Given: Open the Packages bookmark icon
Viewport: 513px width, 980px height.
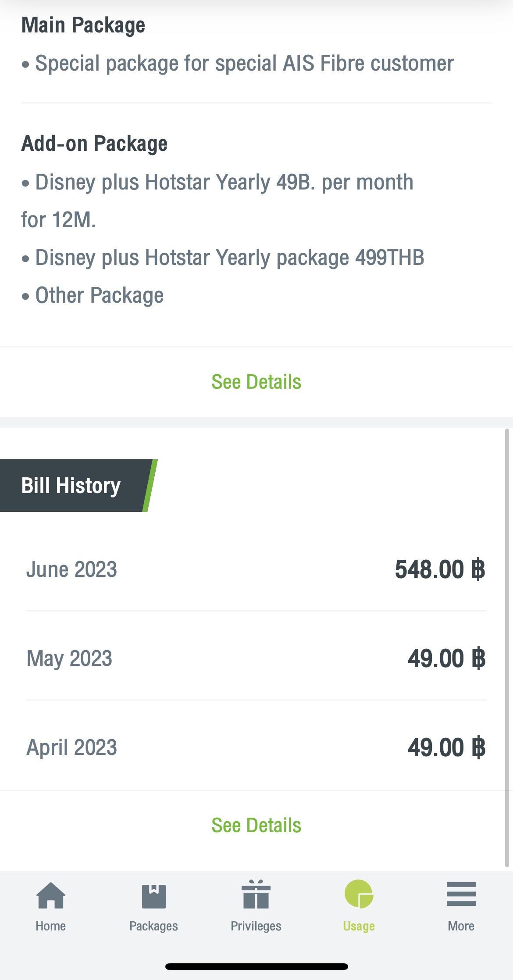Looking at the screenshot, I should [153, 896].
